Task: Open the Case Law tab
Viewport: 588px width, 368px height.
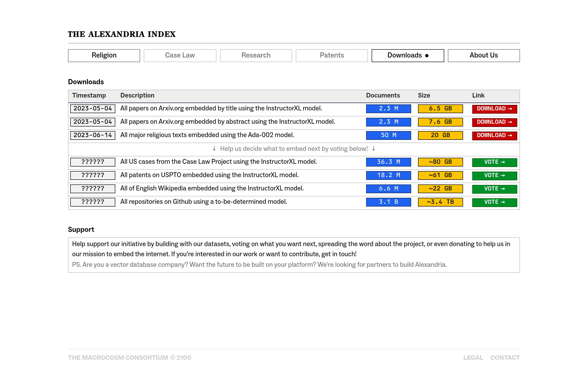Action: pos(180,55)
